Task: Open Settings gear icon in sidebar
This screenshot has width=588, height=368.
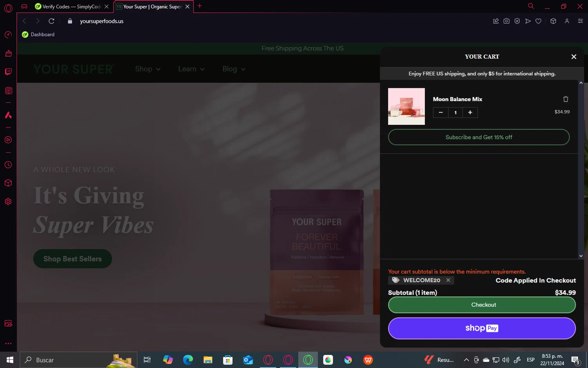Action: [x=8, y=202]
